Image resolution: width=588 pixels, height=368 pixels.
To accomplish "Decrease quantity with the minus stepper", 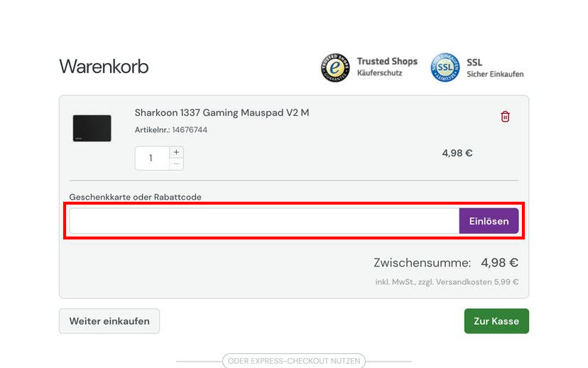I will click(176, 164).
